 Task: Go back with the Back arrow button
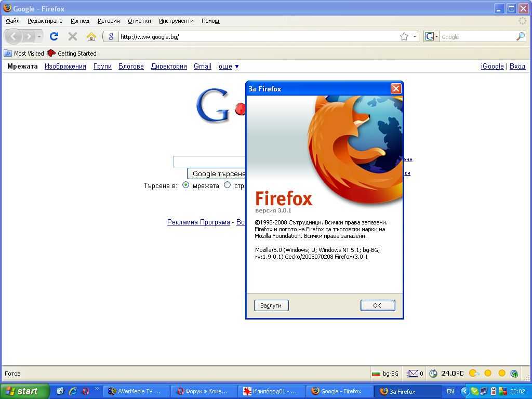tap(13, 36)
